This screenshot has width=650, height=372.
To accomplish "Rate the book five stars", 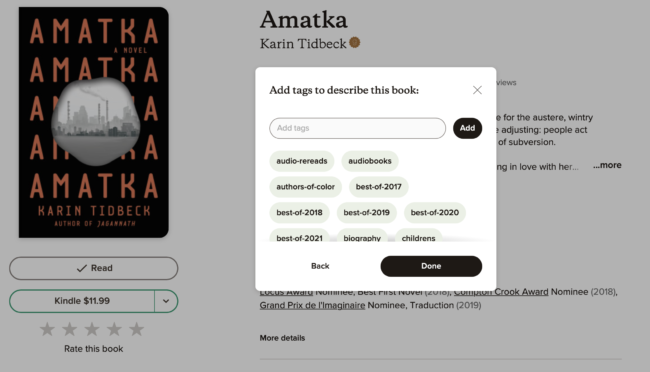I will pyautogui.click(x=136, y=329).
